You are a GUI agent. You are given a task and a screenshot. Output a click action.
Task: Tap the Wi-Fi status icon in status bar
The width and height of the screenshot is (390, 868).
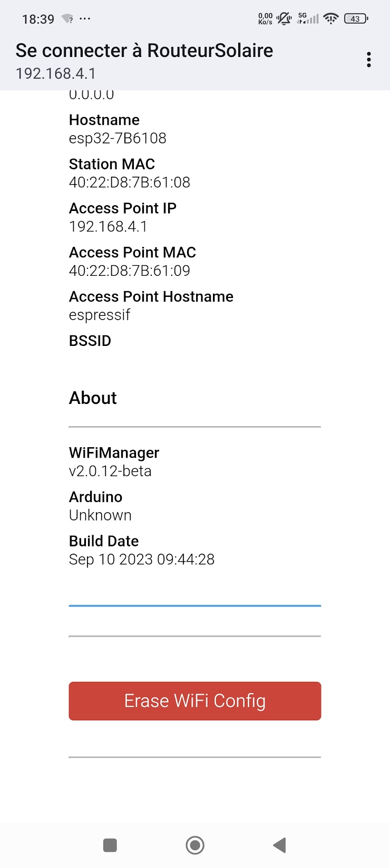[x=330, y=18]
